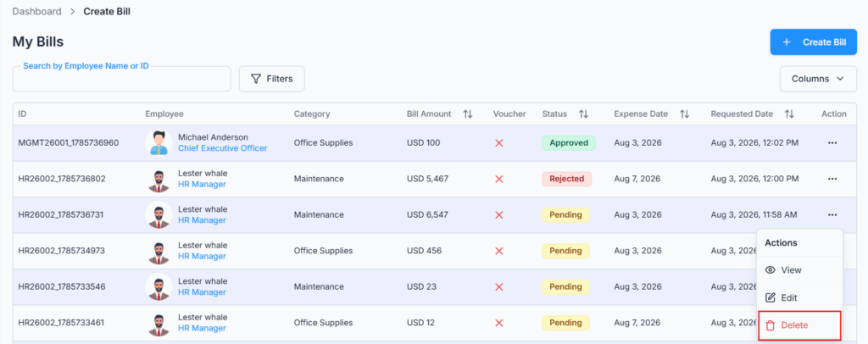The image size is (868, 344).
Task: Click voucher X icon on the Approved bill row
Action: coord(498,142)
